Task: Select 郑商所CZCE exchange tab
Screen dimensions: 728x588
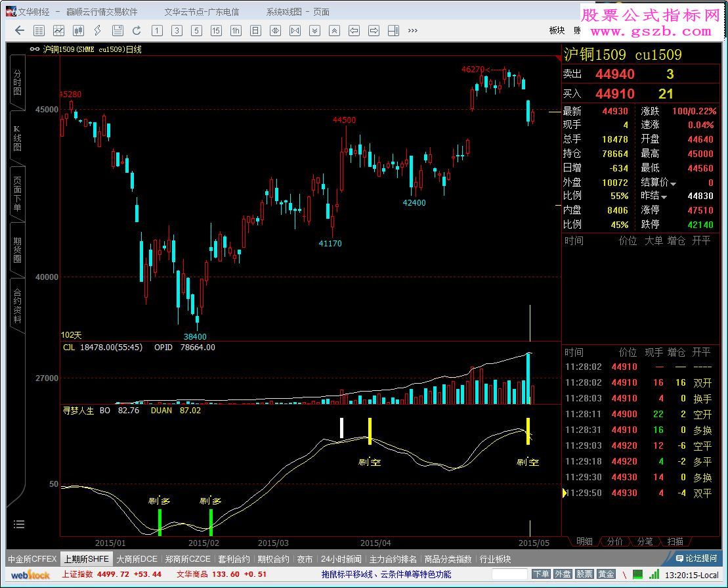Action: (x=188, y=558)
